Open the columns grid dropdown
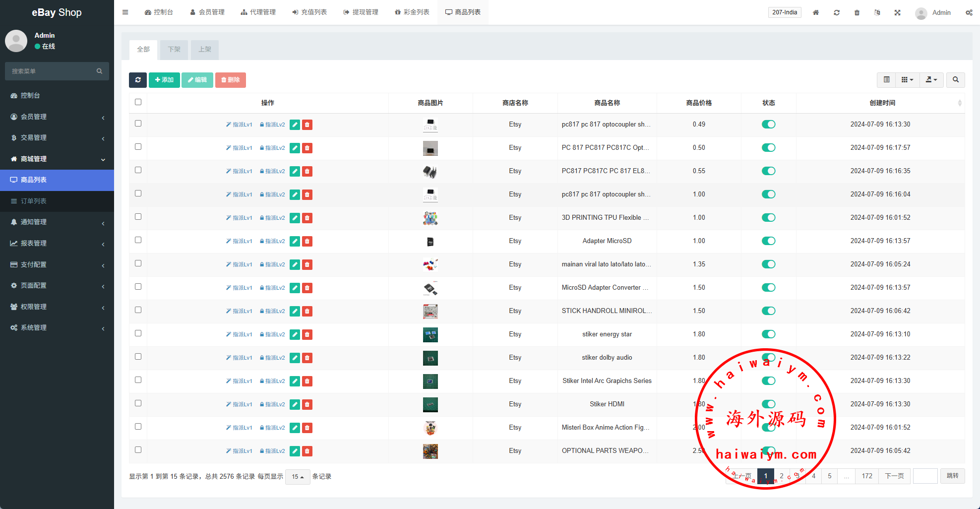This screenshot has height=509, width=980. [907, 80]
